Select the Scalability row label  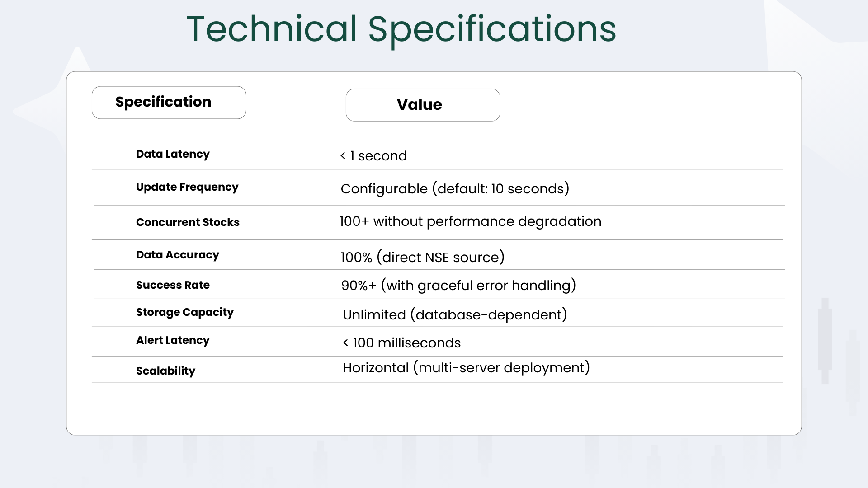coord(165,371)
